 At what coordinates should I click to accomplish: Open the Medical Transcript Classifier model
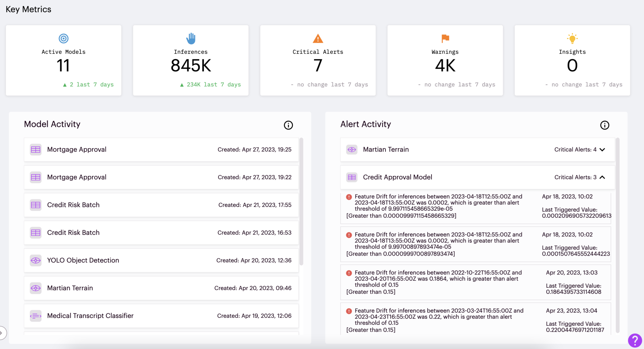[161, 316]
